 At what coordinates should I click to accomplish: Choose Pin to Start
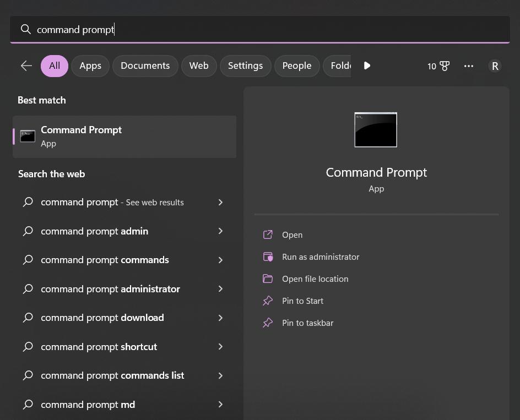pyautogui.click(x=302, y=301)
